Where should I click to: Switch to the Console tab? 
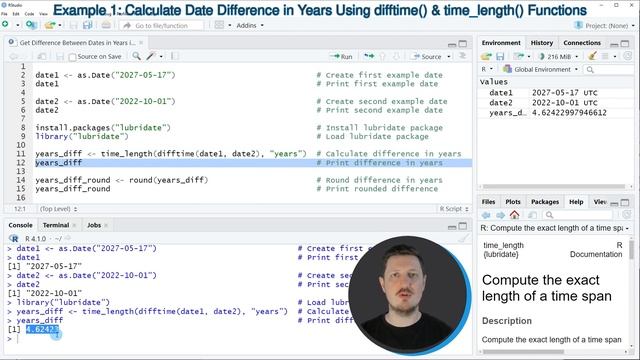20,225
